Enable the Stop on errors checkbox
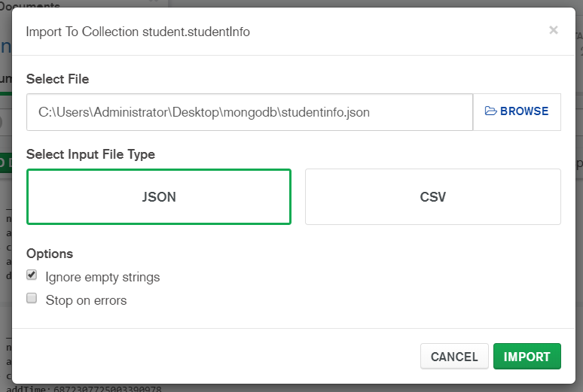 [x=32, y=299]
